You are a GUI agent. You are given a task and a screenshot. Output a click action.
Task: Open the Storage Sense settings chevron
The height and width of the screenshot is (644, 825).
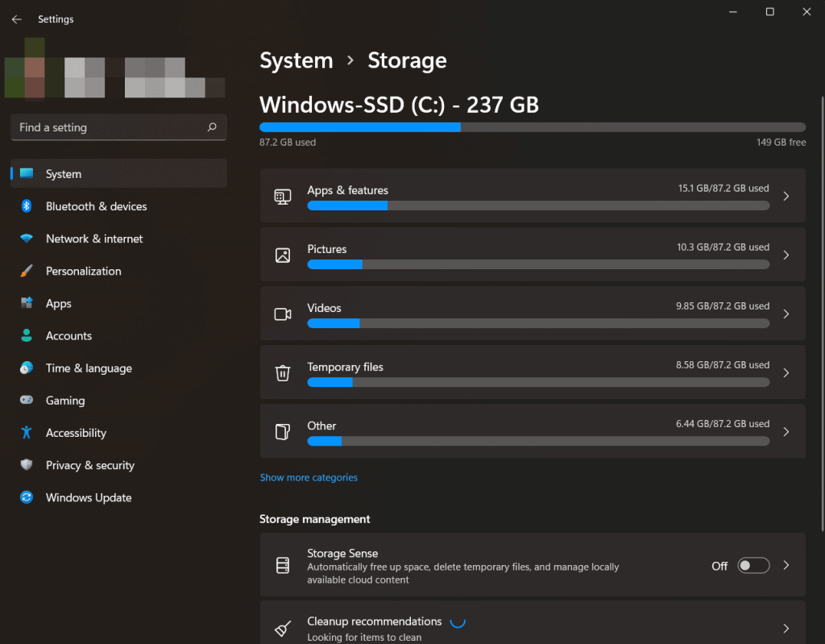click(x=786, y=566)
